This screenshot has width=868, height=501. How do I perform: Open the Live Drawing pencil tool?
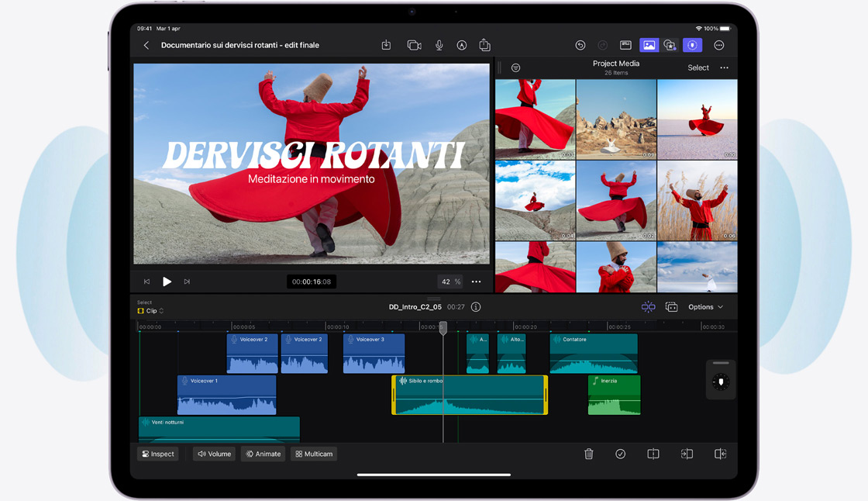(462, 45)
